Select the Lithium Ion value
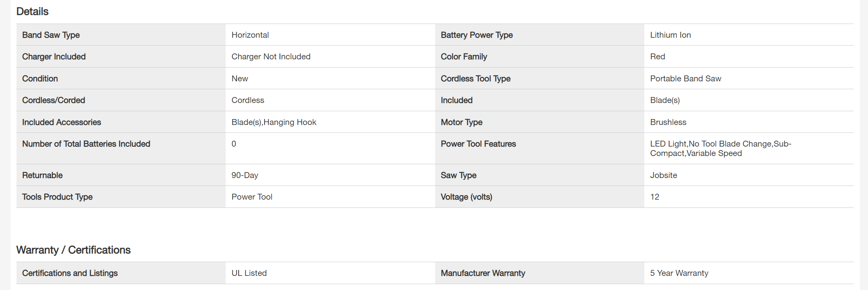Image resolution: width=868 pixels, height=290 pixels. (670, 35)
